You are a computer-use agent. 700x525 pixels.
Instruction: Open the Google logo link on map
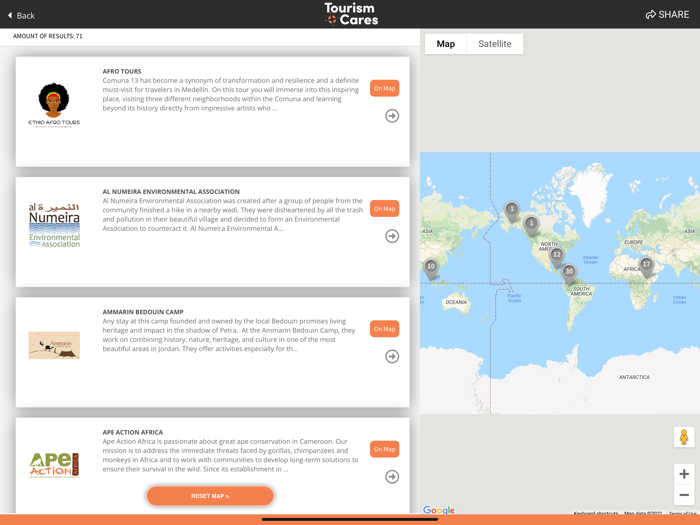439,510
